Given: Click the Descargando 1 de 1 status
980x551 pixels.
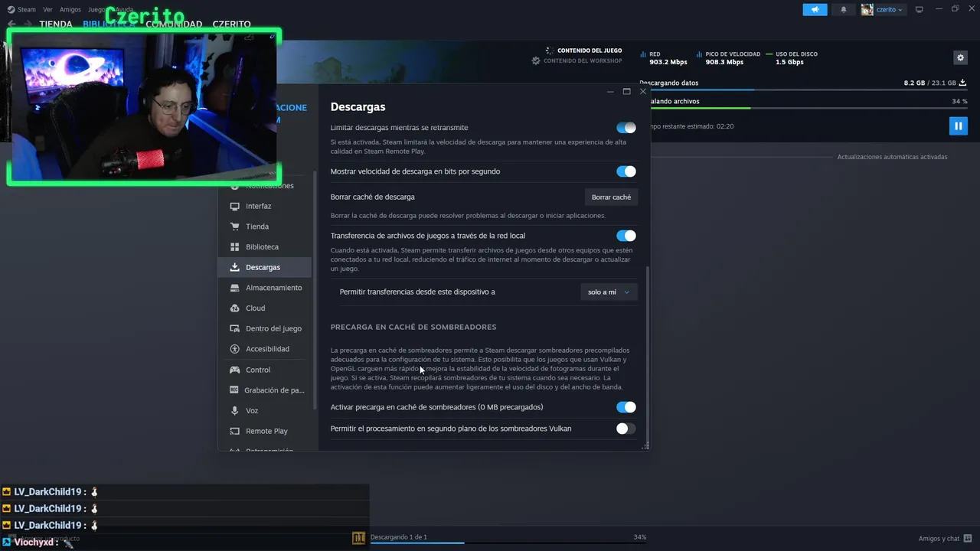Looking at the screenshot, I should coord(399,537).
